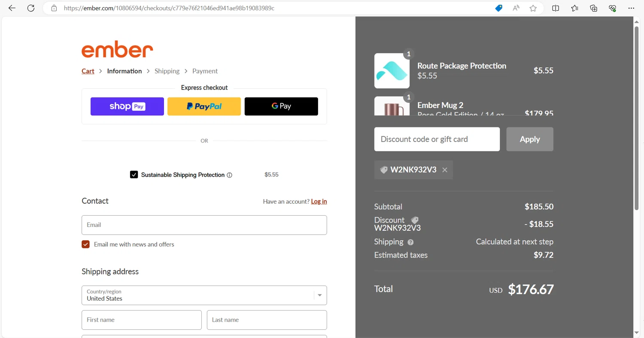Click the Route Package Protection thumbnail
644x338 pixels.
[392, 71]
